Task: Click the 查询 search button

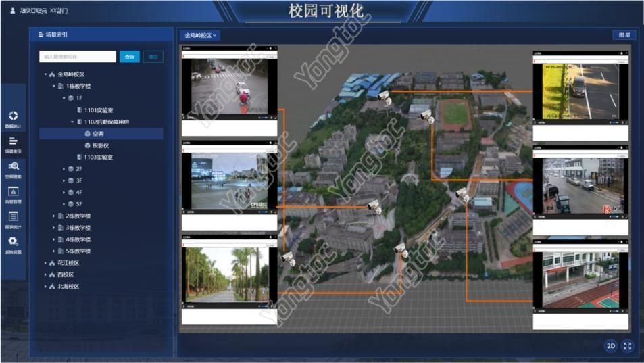Action: coord(129,57)
